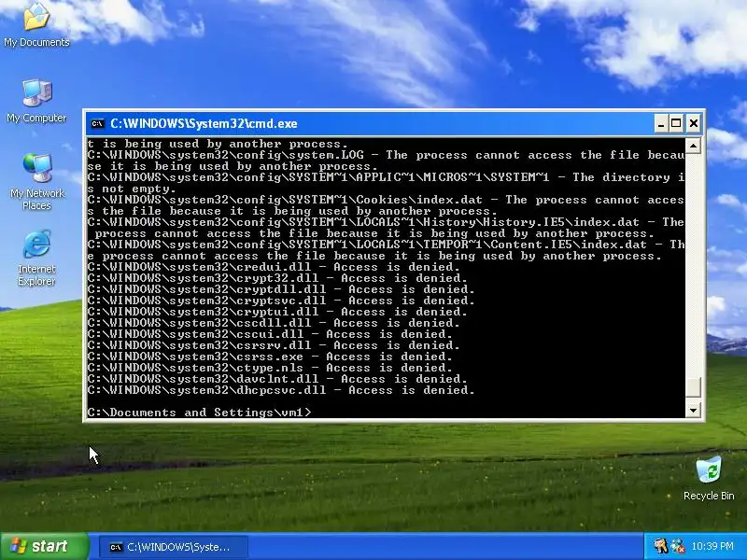Screen dimensions: 747x560
Task: Open the cmd.exe title bar system icon
Action: tap(98, 124)
